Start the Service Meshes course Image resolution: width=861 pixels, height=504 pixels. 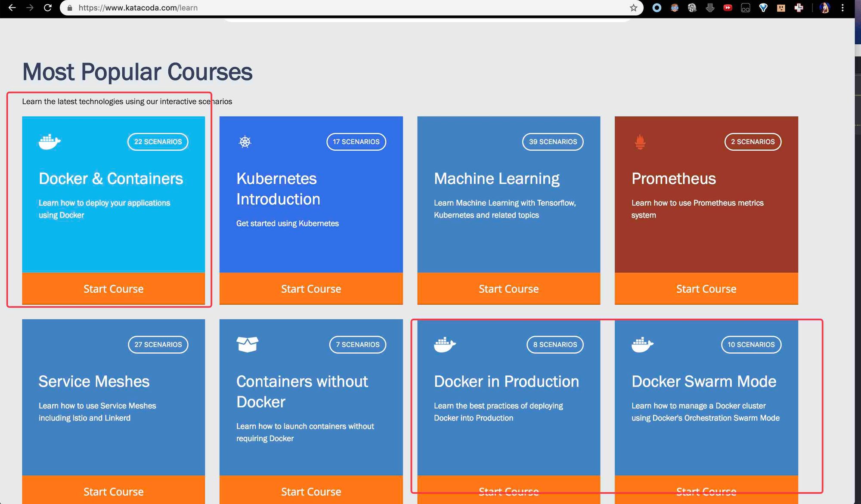[113, 492]
